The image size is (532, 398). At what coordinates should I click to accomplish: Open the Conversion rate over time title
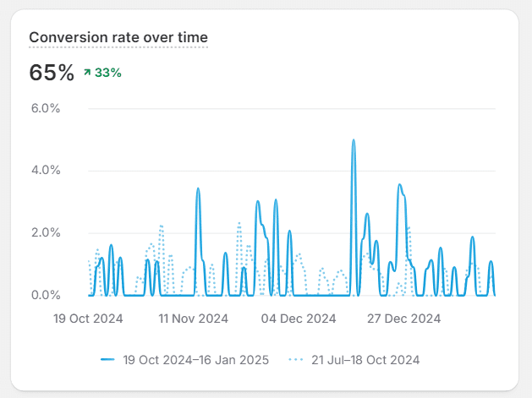[118, 37]
